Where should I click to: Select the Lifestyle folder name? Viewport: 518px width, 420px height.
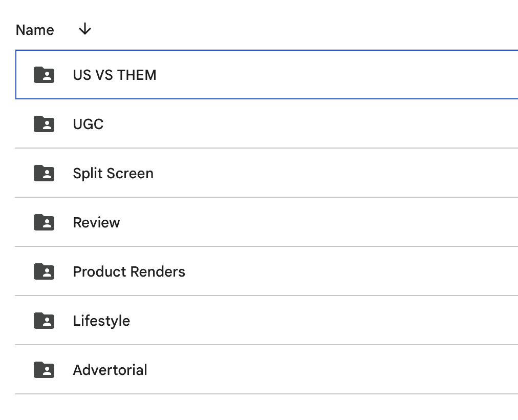coord(101,321)
